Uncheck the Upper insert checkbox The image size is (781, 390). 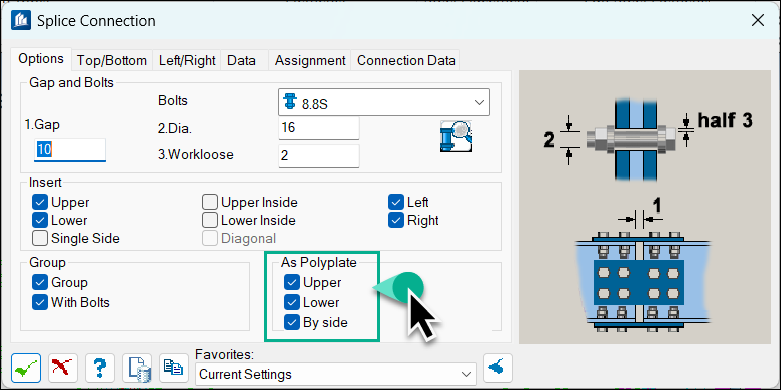[x=39, y=203]
